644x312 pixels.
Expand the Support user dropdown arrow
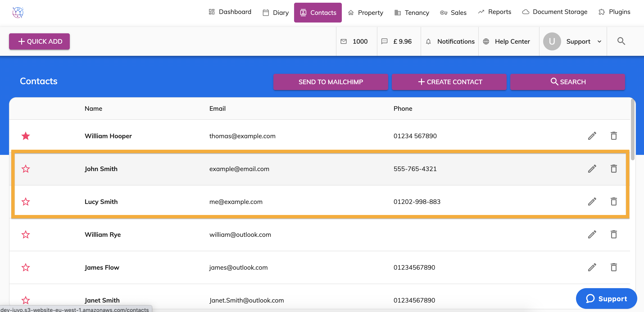point(599,41)
